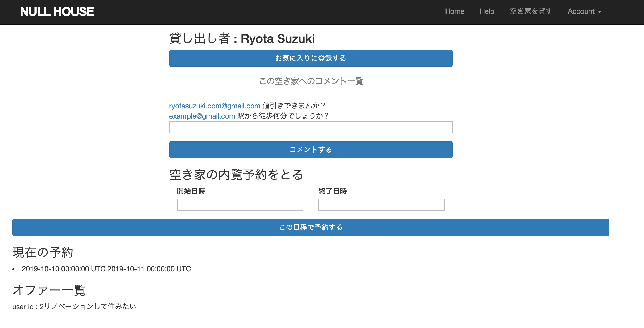Click the 2019-10-10 reservation list entry

pos(106,269)
